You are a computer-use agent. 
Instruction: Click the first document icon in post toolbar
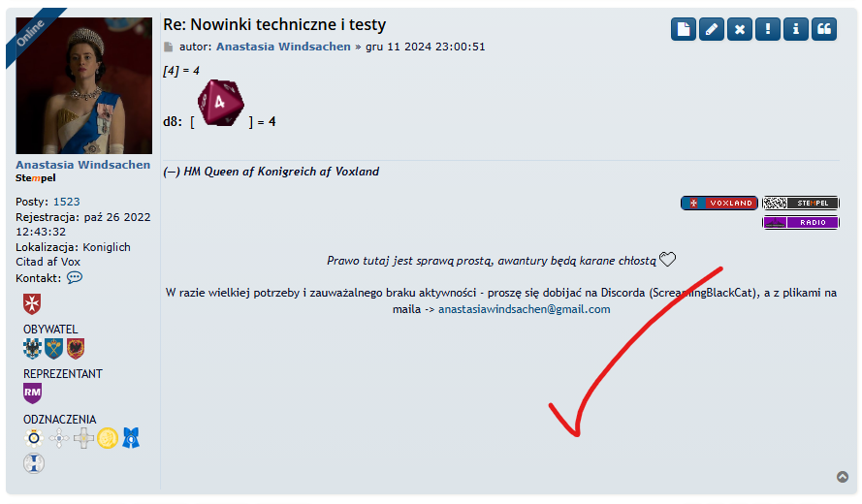coord(684,29)
